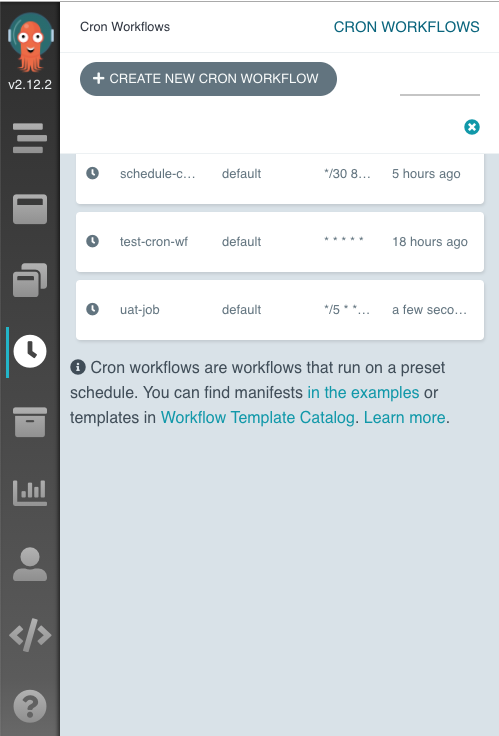This screenshot has width=499, height=736.
Task: Select the Cron Workflows clock icon
Action: (x=30, y=351)
